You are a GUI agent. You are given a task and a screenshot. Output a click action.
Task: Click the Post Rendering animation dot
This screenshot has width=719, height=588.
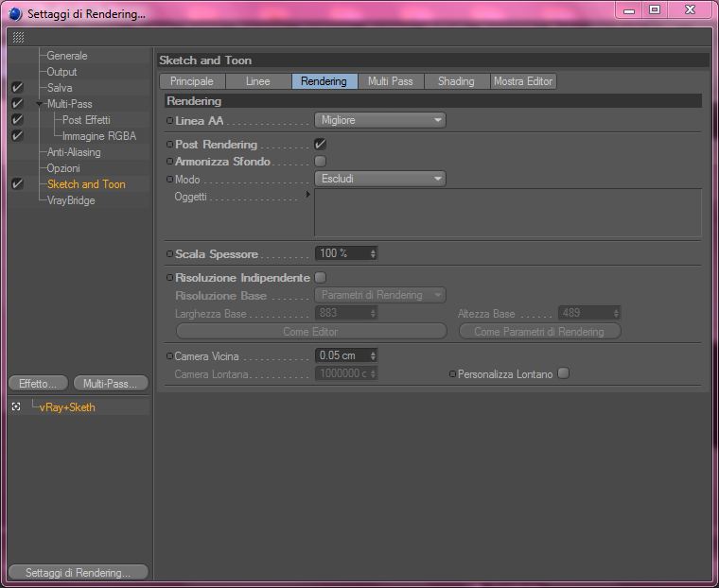[x=169, y=145]
